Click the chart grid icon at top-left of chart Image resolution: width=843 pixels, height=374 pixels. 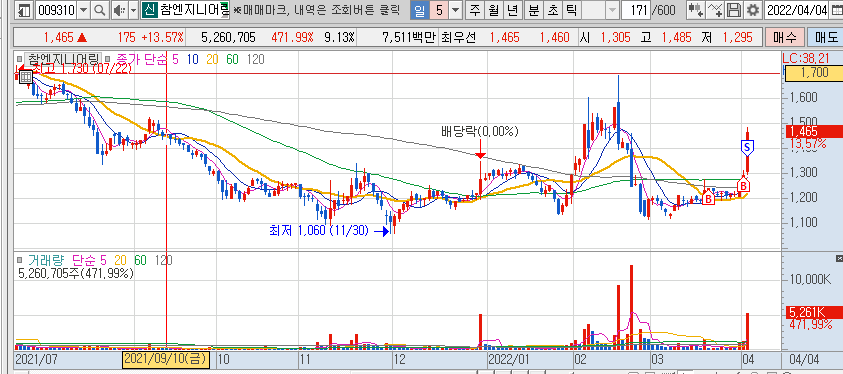[x=25, y=77]
